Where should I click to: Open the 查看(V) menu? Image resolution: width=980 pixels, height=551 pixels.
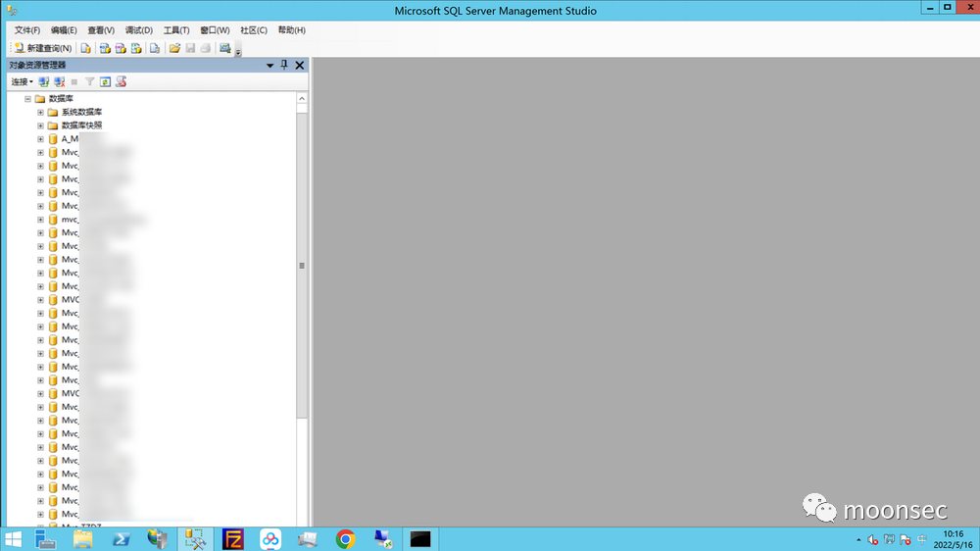tap(101, 30)
